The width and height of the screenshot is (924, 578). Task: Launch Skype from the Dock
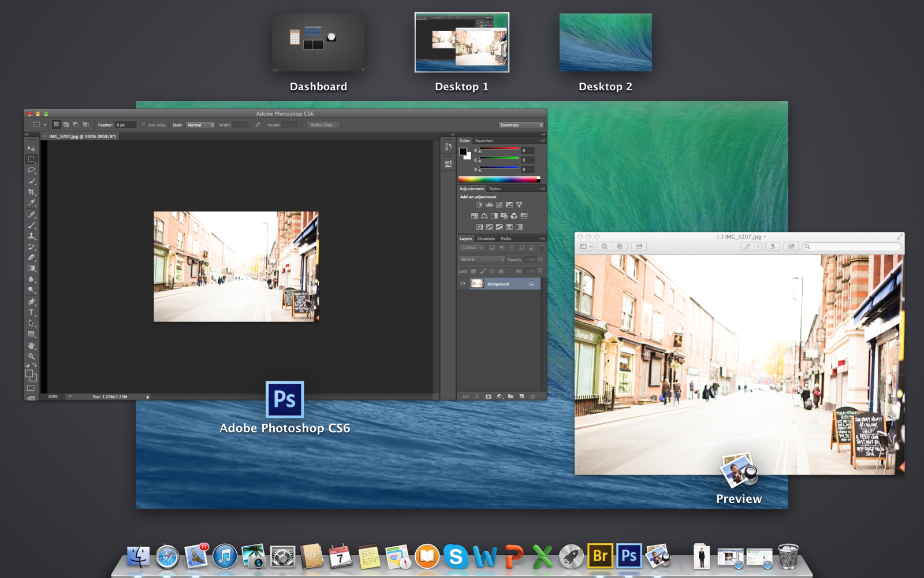[456, 557]
